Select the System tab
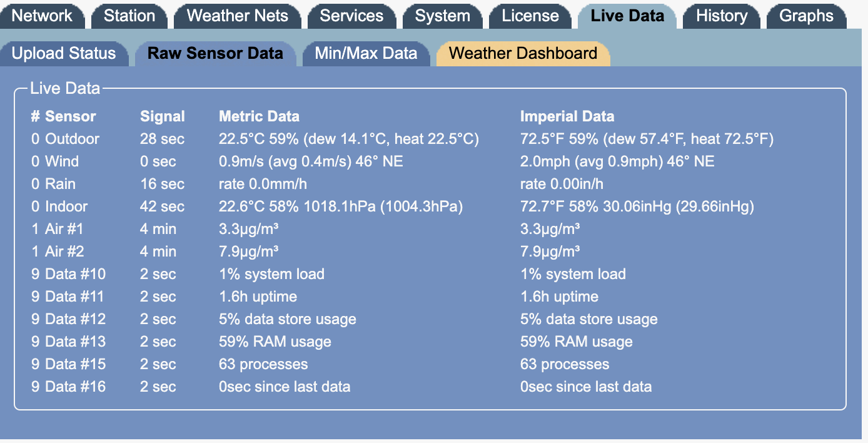This screenshot has width=868, height=443. point(442,16)
